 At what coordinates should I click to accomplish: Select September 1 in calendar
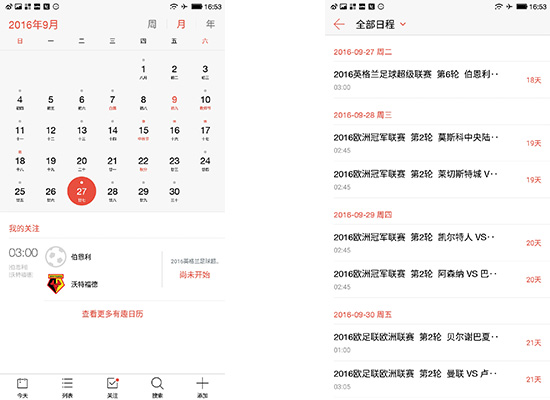(x=143, y=69)
